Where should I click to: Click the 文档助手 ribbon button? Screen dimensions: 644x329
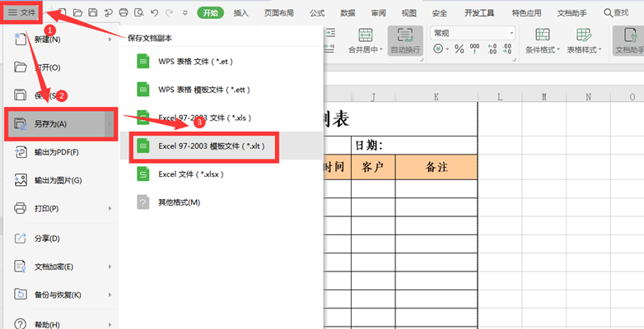point(628,40)
